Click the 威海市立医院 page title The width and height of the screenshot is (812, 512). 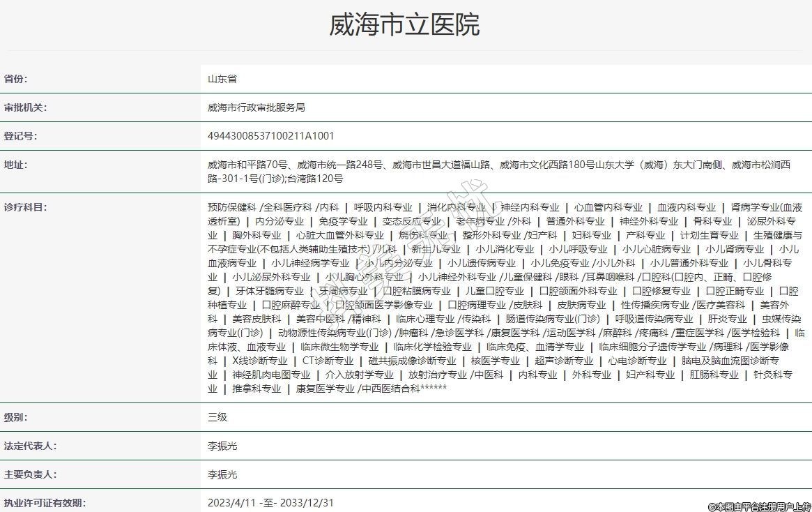(x=405, y=25)
